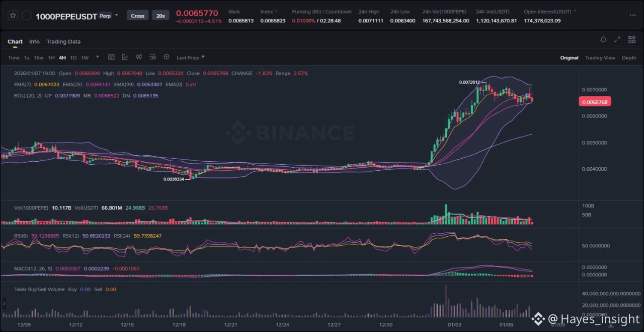Expand the trading pair selector arrow
This screenshot has width=644, height=332.
coord(117,15)
